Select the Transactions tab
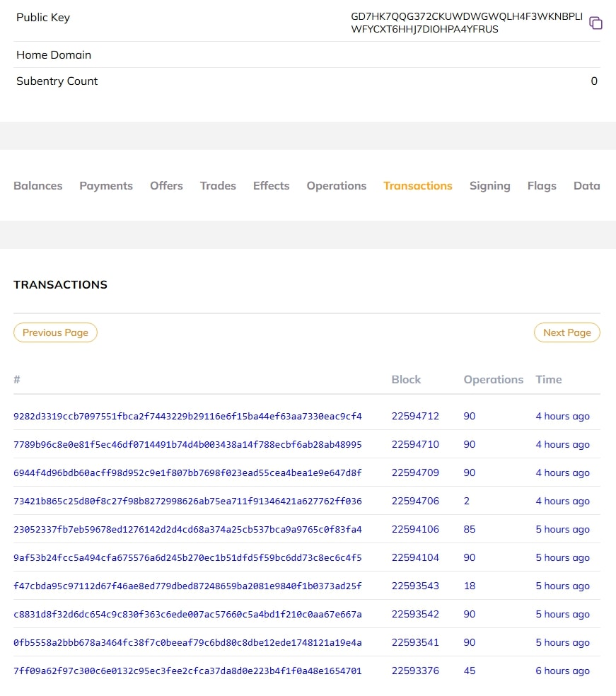616x696 pixels. point(418,185)
